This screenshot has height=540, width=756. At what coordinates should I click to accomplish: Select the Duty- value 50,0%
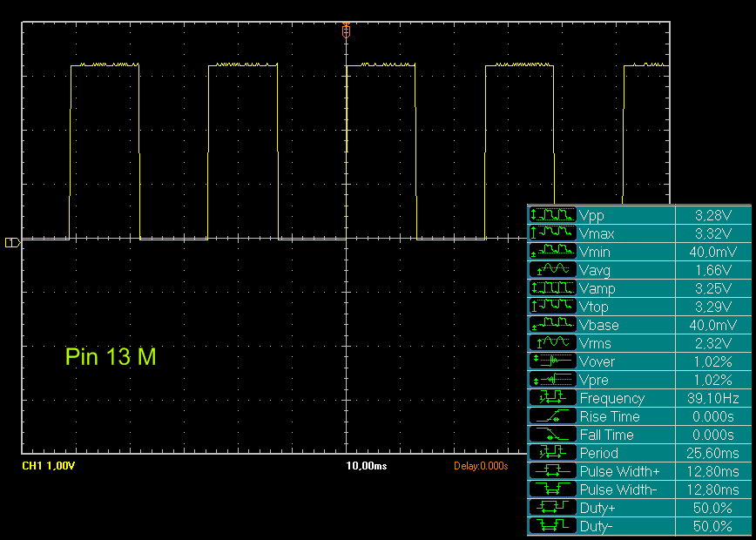713,526
